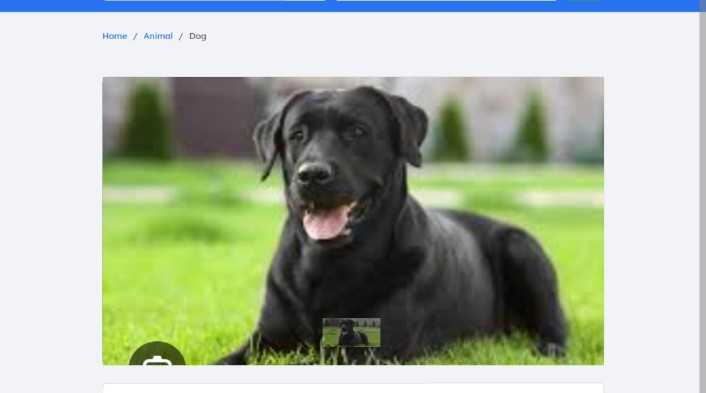
Task: Click the white icon inside the green circle
Action: pyautogui.click(x=157, y=361)
